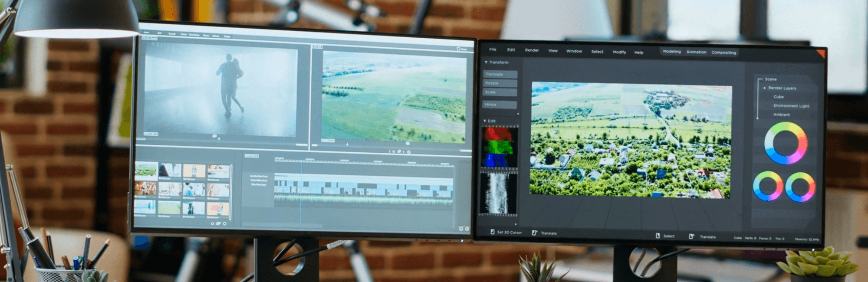
Task: Click the bottom-left small color wheel
Action: pos(768,186)
